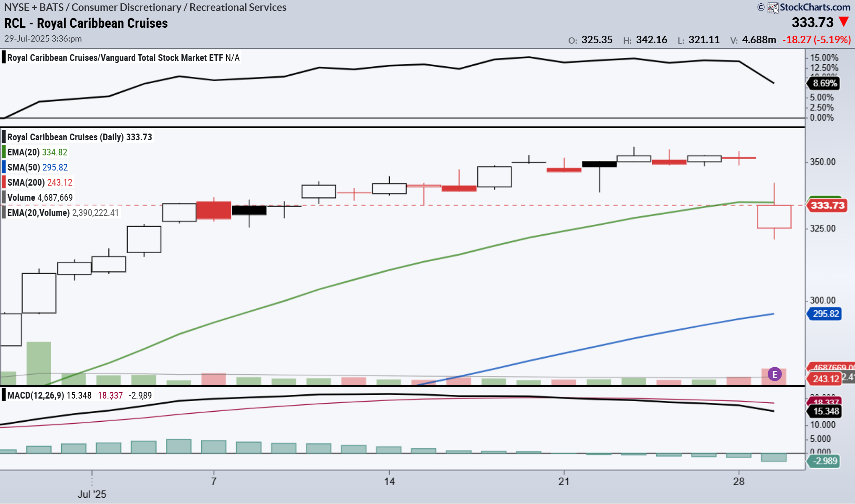The height and width of the screenshot is (504, 855).
Task: Click the red down-arrow price change indicator
Action: click(x=843, y=22)
